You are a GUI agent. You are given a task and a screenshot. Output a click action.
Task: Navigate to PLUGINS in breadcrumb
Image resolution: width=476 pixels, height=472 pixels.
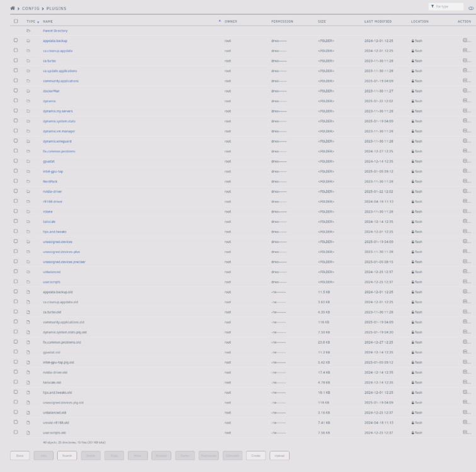click(56, 8)
